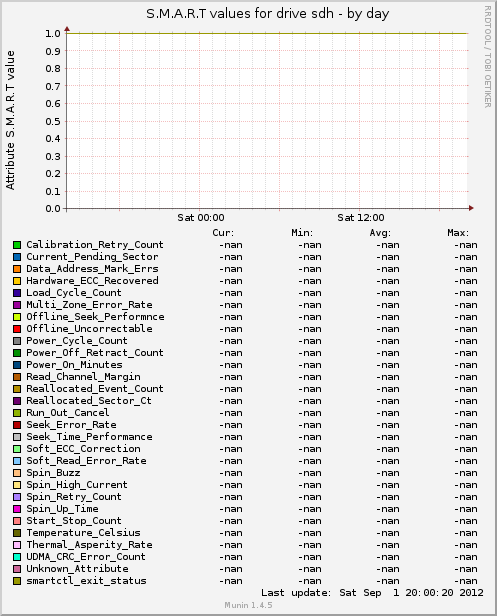Image resolution: width=497 pixels, height=616 pixels.
Task: Click the graph title for drive sdh
Action: coord(268,14)
